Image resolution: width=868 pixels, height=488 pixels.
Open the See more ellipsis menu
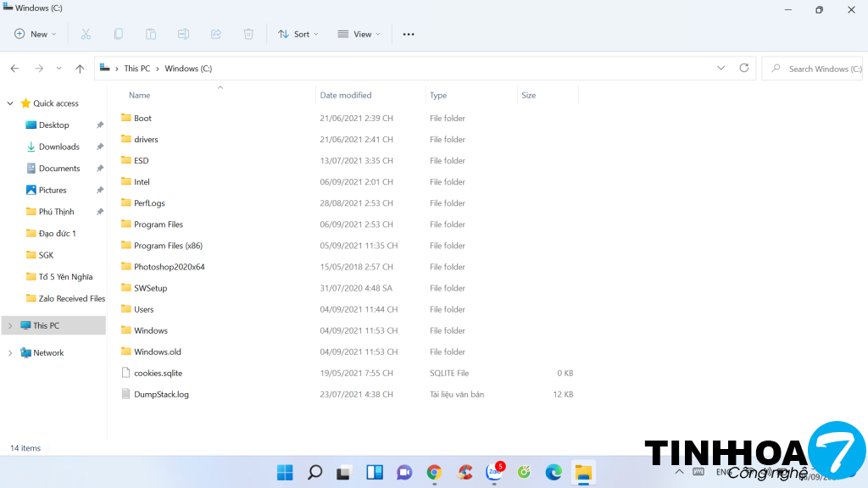(409, 34)
